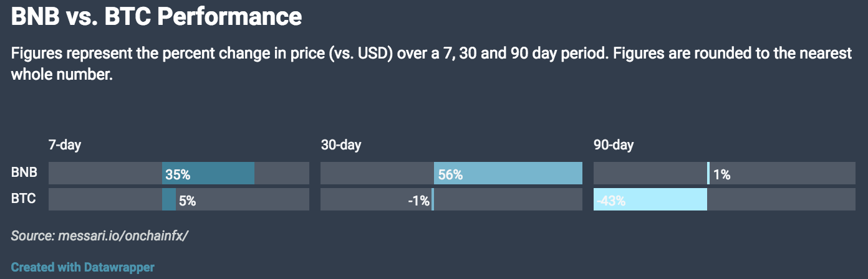Viewport: 868px width, 279px height.
Task: Click the 35% value label
Action: pos(178,175)
